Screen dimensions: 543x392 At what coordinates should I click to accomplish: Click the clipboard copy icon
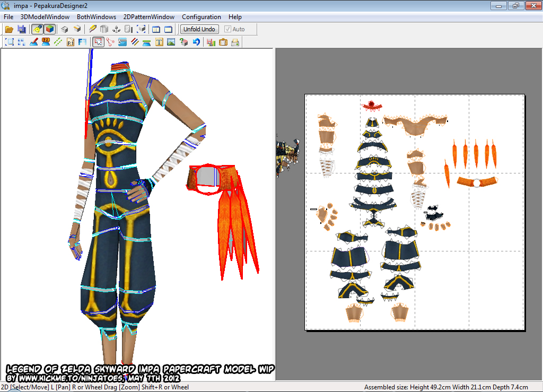[x=223, y=42]
